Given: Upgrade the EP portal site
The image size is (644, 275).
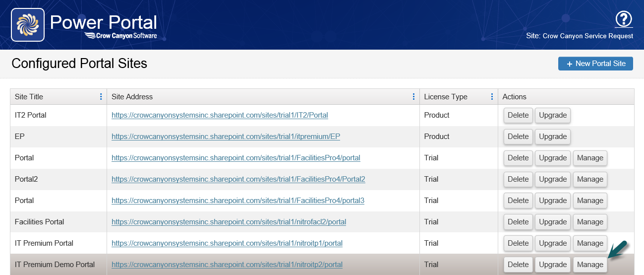Looking at the screenshot, I should click(x=553, y=137).
